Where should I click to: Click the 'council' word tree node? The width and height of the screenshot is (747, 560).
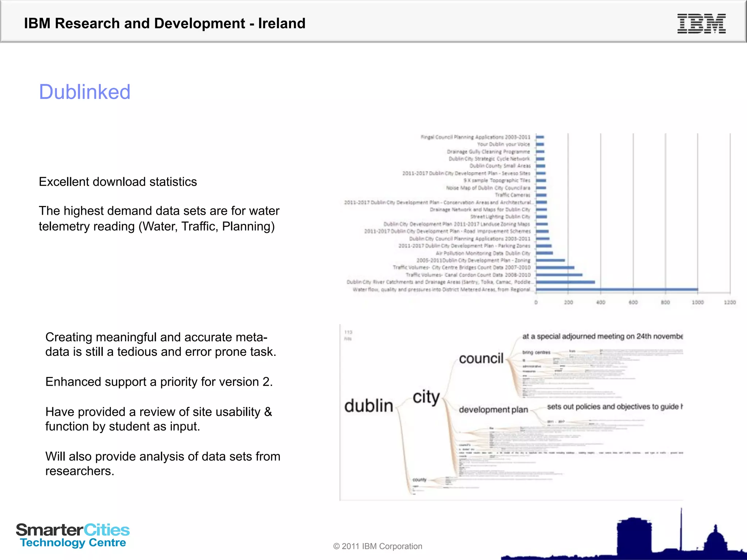tap(481, 358)
